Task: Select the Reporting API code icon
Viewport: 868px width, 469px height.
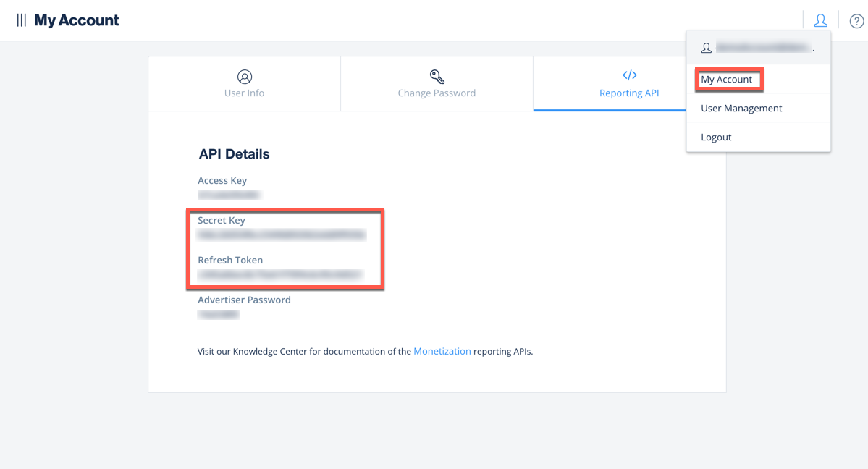Action: (628, 75)
